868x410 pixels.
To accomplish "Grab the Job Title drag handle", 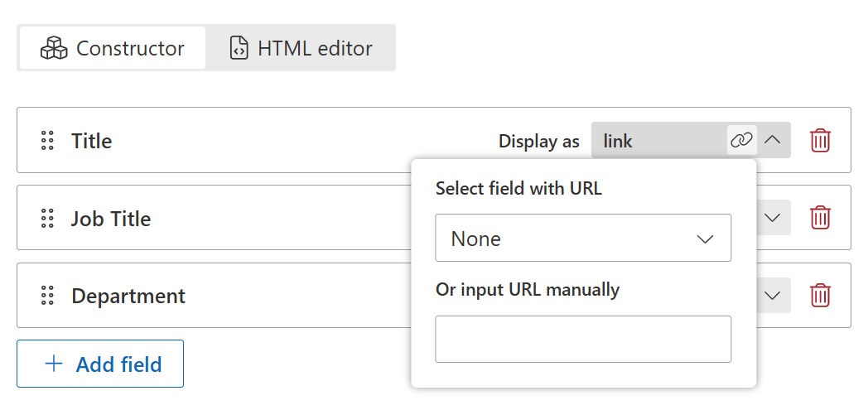I will (47, 219).
